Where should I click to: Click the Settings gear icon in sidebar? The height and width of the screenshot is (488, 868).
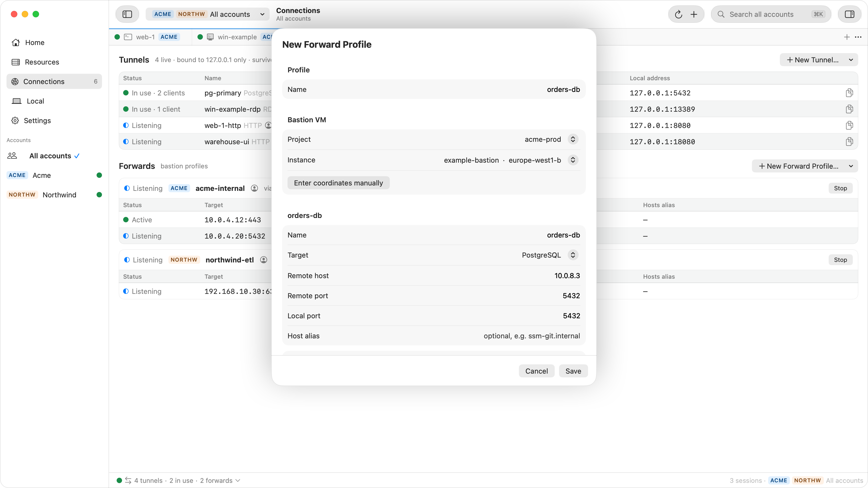pos(15,121)
